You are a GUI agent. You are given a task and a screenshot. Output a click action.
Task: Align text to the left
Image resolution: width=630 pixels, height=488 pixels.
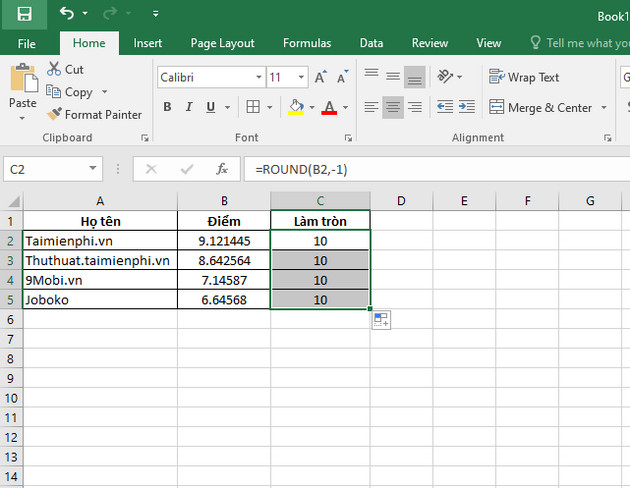coord(371,107)
